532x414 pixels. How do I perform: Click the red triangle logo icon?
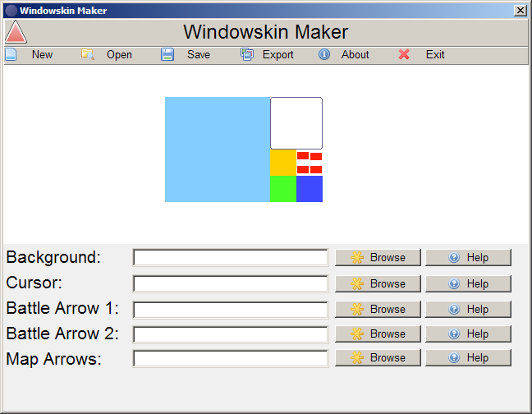(16, 32)
